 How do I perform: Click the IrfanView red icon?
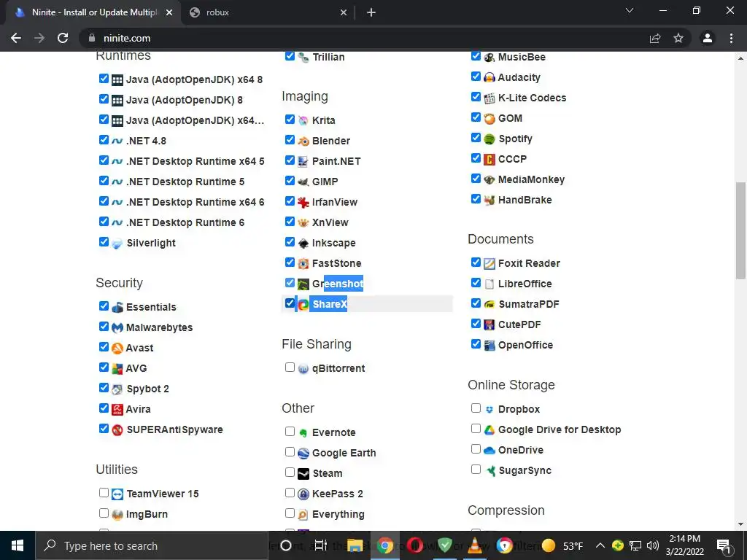303,203
